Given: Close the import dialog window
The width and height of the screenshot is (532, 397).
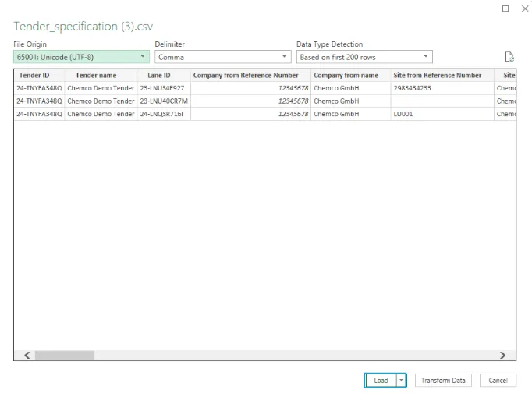Looking at the screenshot, I should (x=525, y=9).
